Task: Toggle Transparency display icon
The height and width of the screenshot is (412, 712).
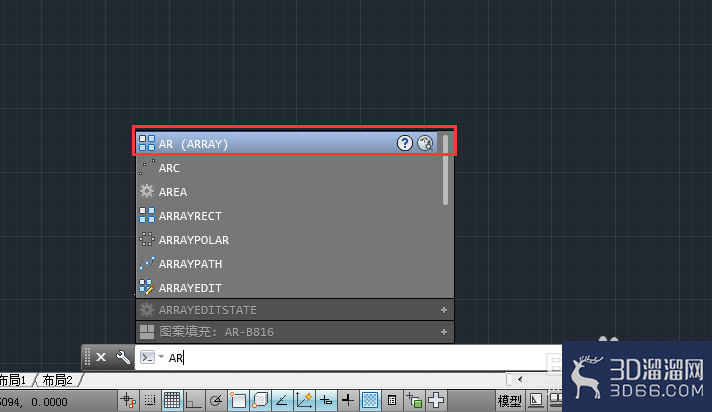Action: click(x=370, y=401)
